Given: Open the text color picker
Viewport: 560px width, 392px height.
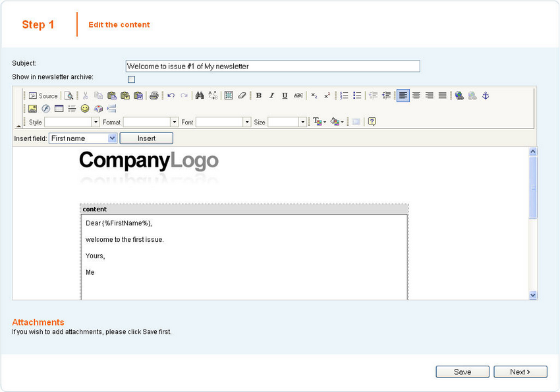Looking at the screenshot, I should point(320,122).
